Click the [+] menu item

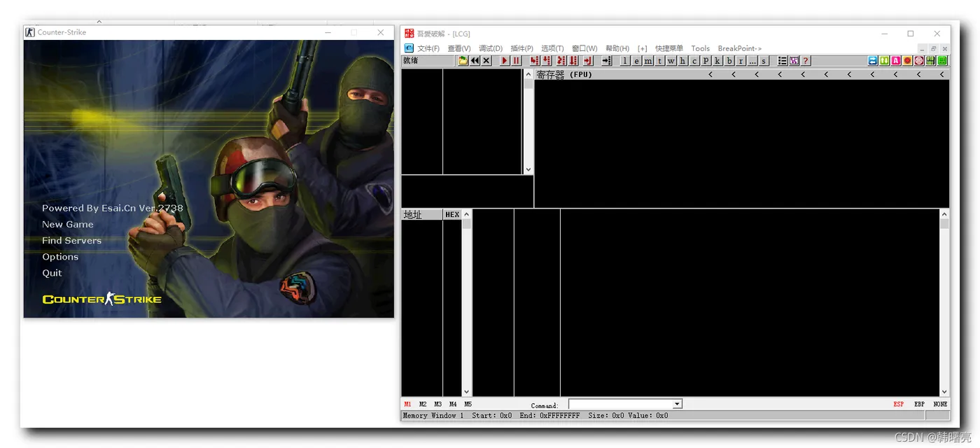[643, 48]
